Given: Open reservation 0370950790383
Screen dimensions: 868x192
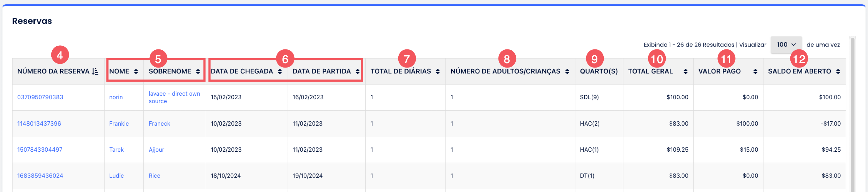Looking at the screenshot, I should [x=40, y=97].
